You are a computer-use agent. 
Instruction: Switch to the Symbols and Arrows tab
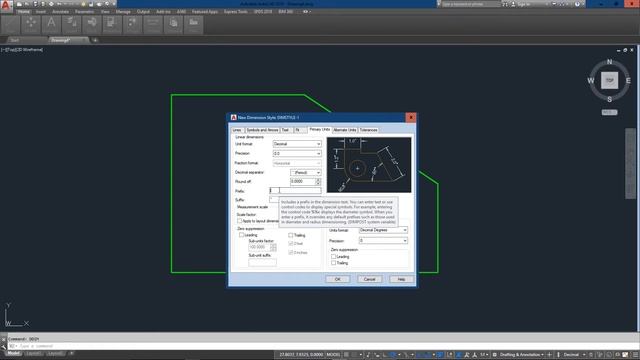coord(262,130)
